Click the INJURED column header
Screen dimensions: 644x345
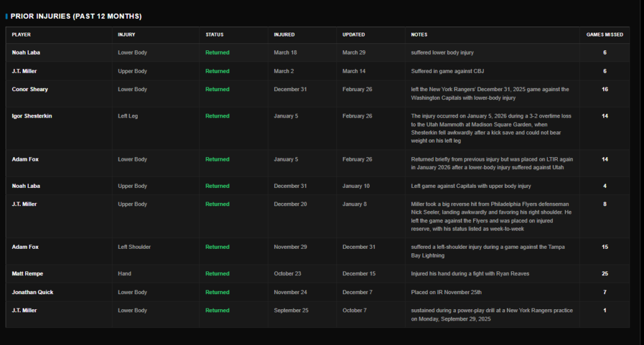[284, 35]
